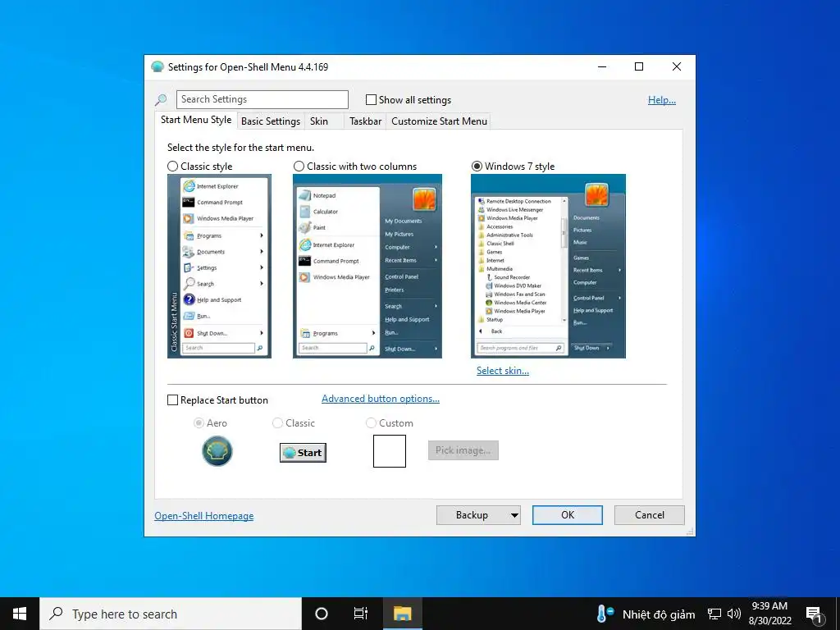Click the OK button
This screenshot has width=840, height=630.
pyautogui.click(x=568, y=515)
